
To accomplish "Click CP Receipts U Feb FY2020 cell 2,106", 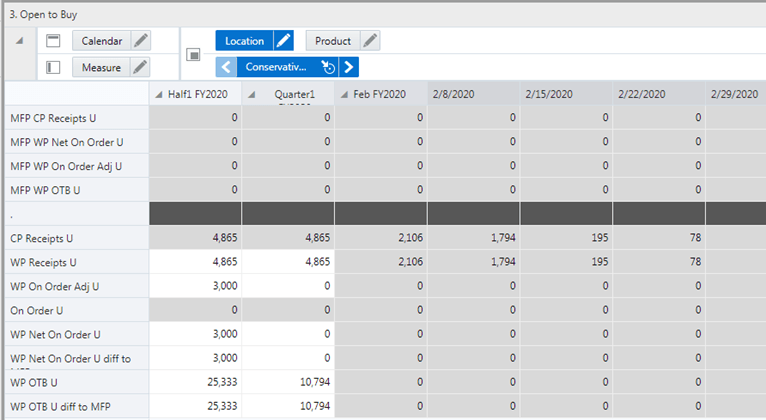I will pos(381,238).
